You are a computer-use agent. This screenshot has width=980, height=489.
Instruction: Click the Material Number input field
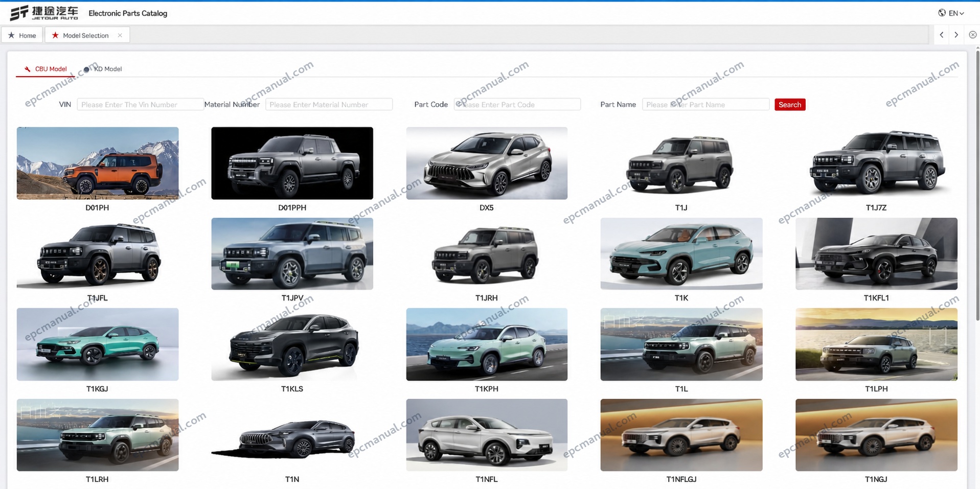point(329,105)
